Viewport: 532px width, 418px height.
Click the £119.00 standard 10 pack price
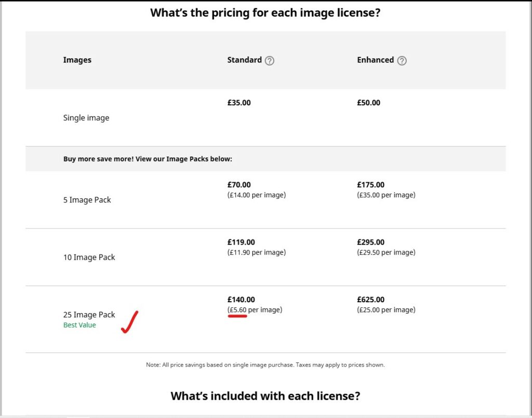pos(241,242)
